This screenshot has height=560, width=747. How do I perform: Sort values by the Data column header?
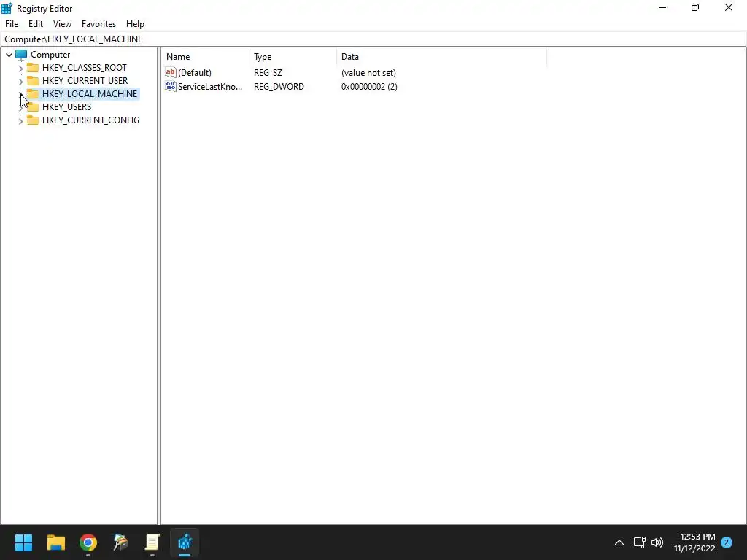coord(441,57)
